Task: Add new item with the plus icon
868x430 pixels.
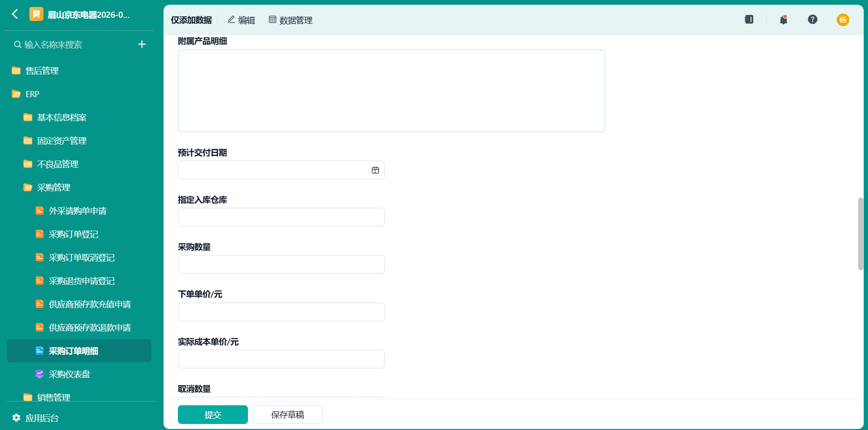Action: 142,44
